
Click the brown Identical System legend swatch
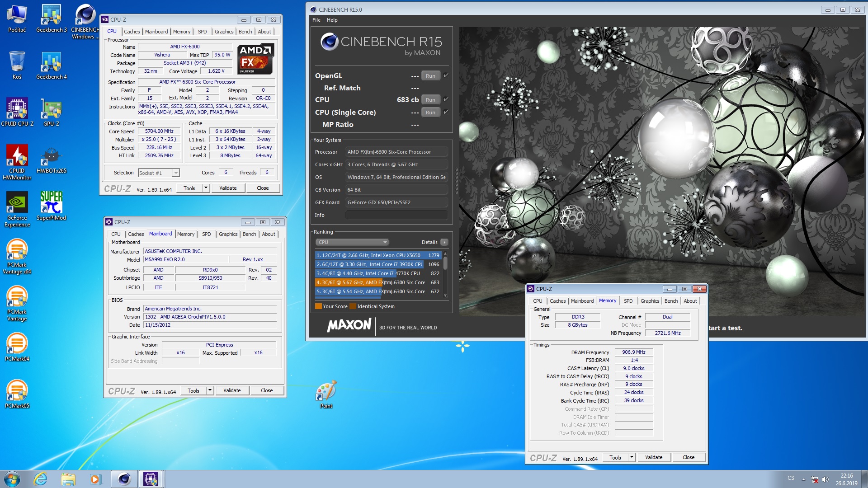353,306
